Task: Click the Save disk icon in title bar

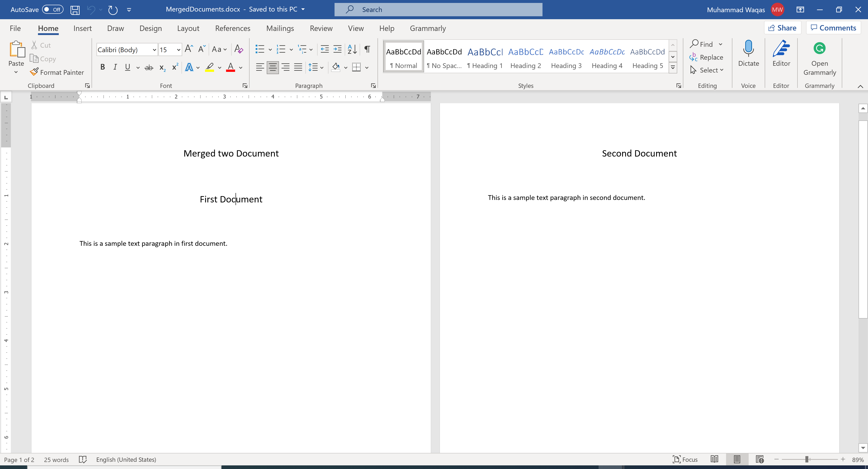Action: pos(75,10)
